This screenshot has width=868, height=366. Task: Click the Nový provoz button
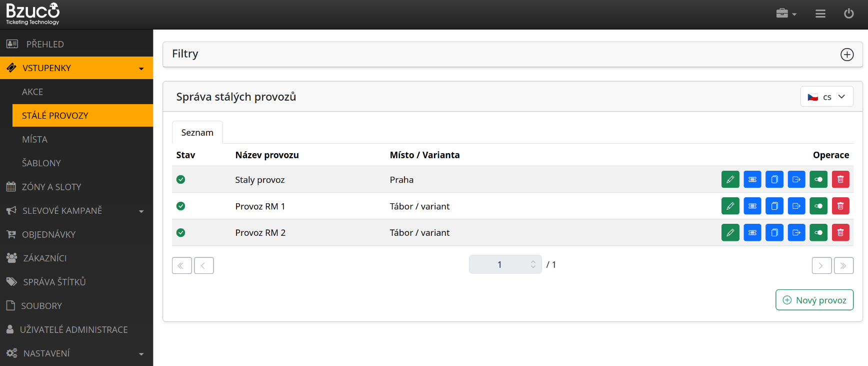tap(814, 300)
